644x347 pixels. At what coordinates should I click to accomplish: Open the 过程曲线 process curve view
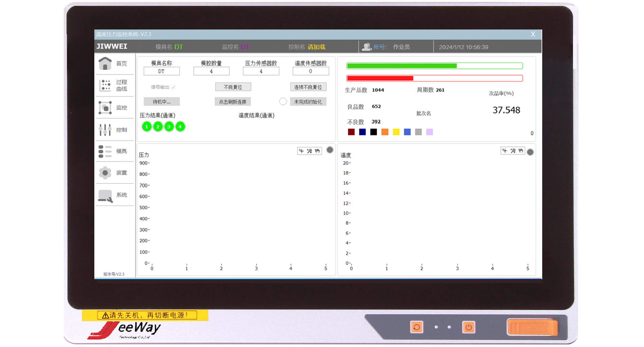(x=113, y=85)
